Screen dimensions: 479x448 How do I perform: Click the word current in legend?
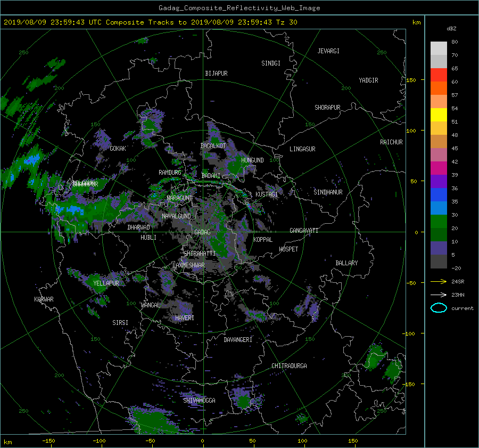462,308
